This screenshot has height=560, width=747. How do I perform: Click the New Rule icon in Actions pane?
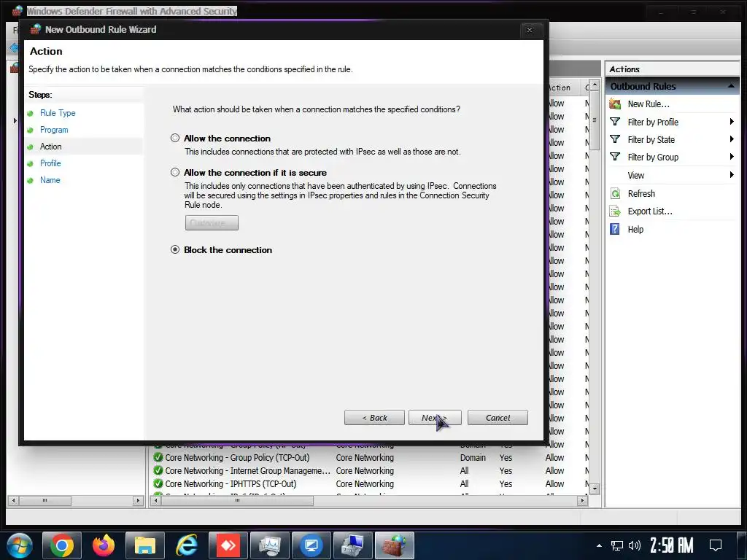pos(615,104)
